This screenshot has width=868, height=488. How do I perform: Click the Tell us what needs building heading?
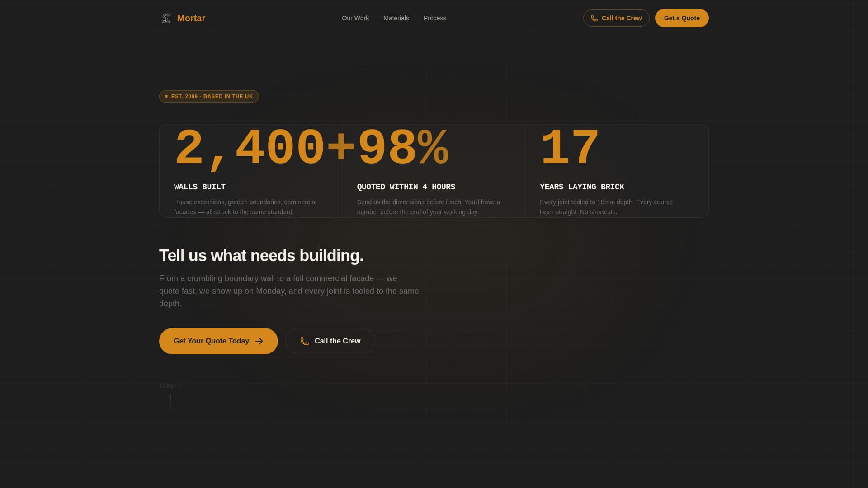pyautogui.click(x=261, y=255)
